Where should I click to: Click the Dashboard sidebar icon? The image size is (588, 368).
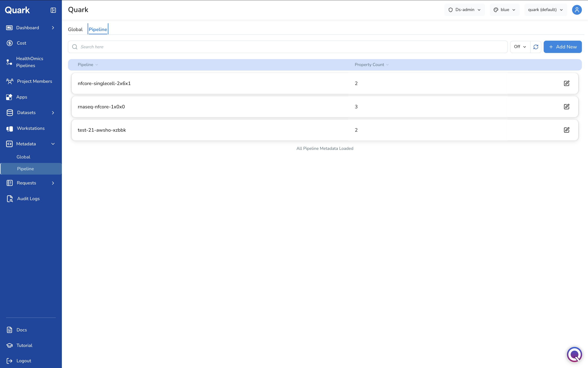(x=9, y=28)
